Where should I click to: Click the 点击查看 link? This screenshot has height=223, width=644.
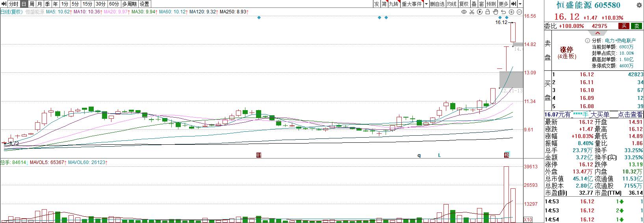tap(630, 114)
